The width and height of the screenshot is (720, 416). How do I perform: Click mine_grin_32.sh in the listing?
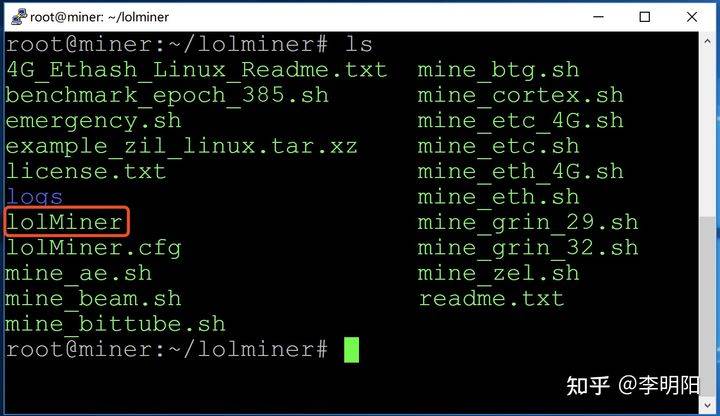coord(528,248)
